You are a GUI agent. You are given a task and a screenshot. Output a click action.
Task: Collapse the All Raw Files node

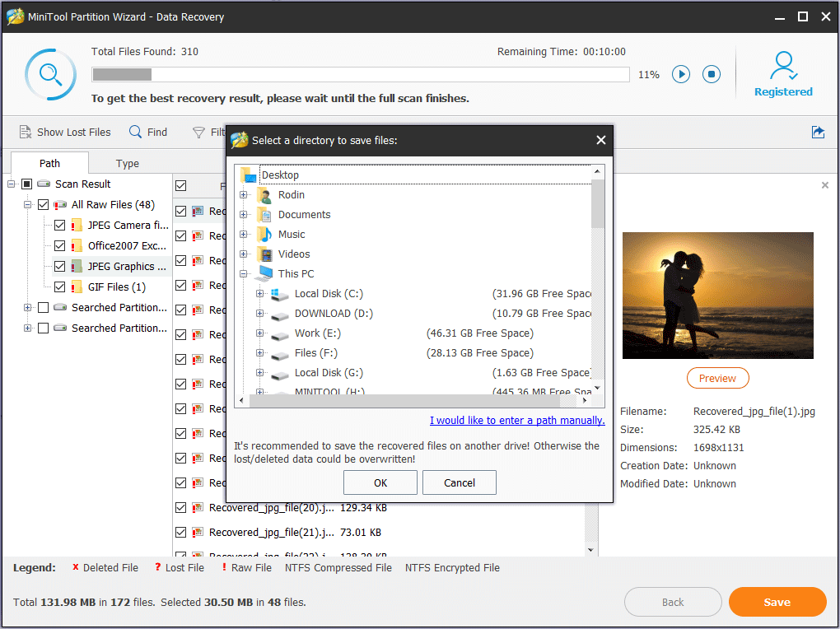(x=27, y=205)
